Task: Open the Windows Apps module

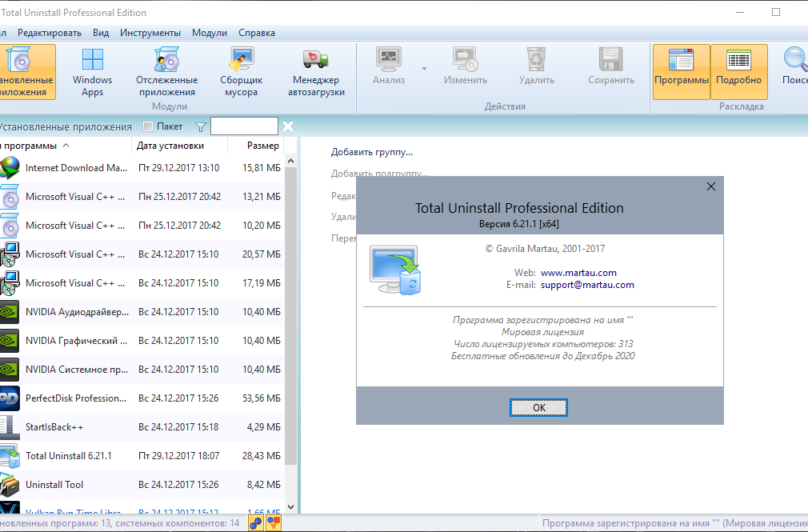Action: 92,72
